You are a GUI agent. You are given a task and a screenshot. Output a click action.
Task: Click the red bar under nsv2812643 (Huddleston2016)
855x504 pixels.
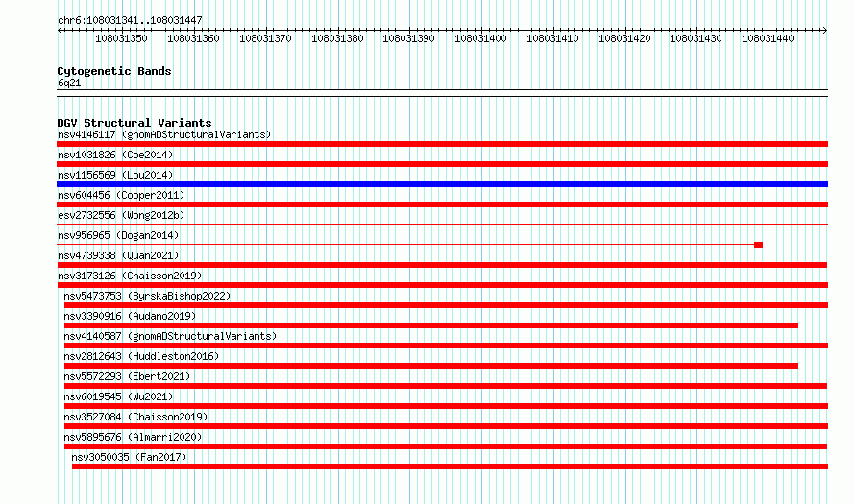pos(431,366)
